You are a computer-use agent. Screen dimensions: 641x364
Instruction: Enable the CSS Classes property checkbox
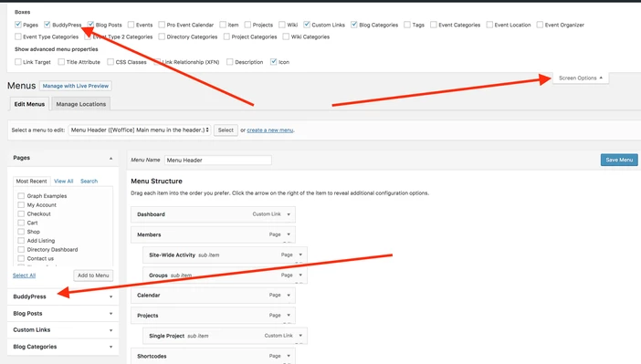click(110, 62)
